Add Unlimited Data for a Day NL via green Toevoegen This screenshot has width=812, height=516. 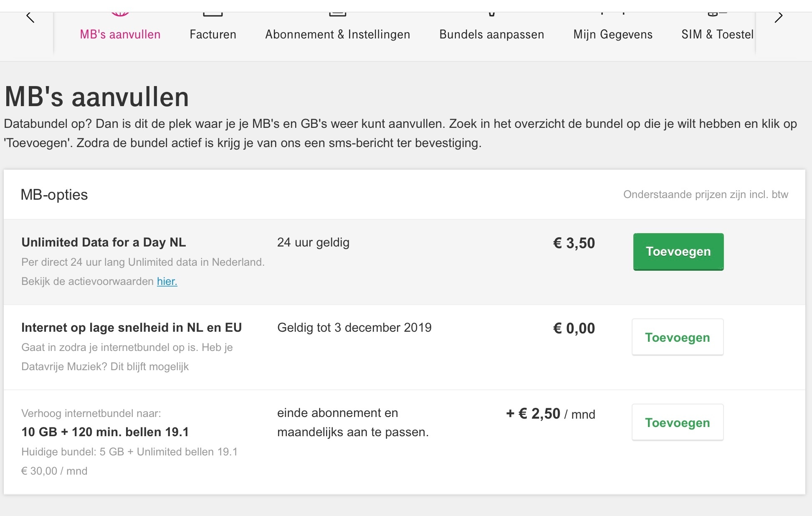[678, 252]
